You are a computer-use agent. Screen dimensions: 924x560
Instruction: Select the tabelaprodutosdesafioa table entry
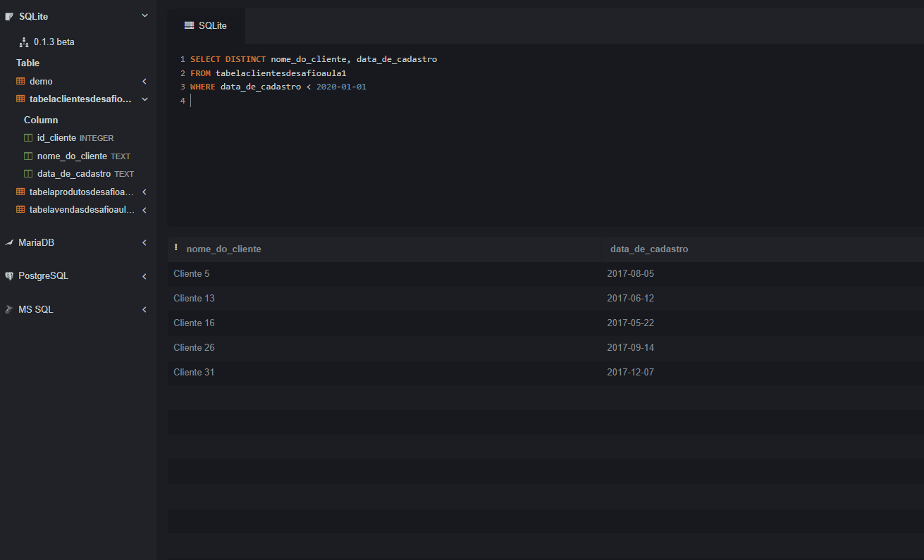(x=81, y=192)
